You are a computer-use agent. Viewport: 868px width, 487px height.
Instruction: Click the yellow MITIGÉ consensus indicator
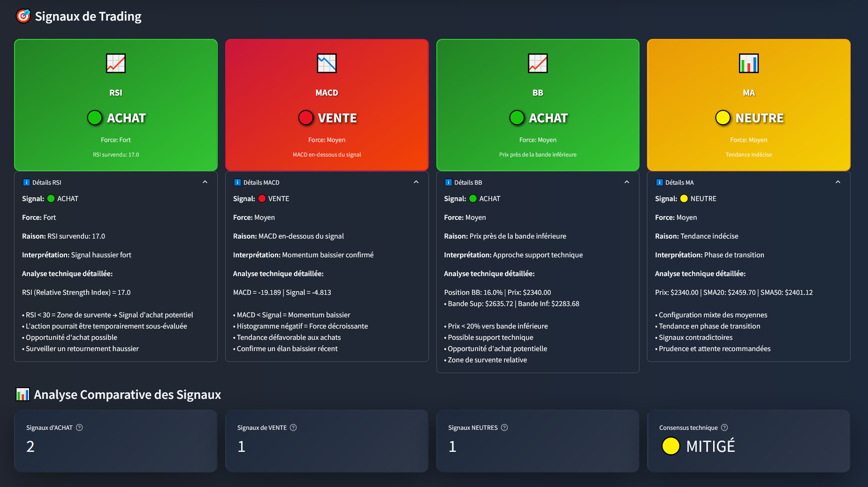[x=670, y=446]
